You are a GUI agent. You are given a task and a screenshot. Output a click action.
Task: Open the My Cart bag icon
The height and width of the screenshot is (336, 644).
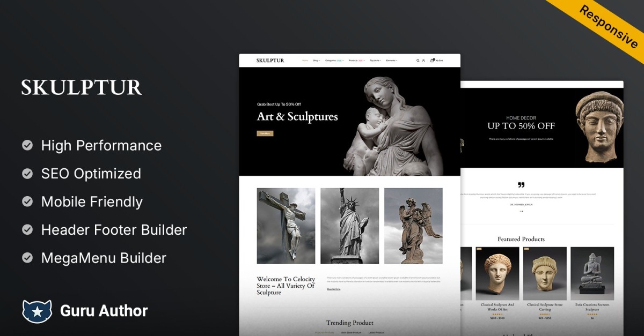(x=432, y=61)
